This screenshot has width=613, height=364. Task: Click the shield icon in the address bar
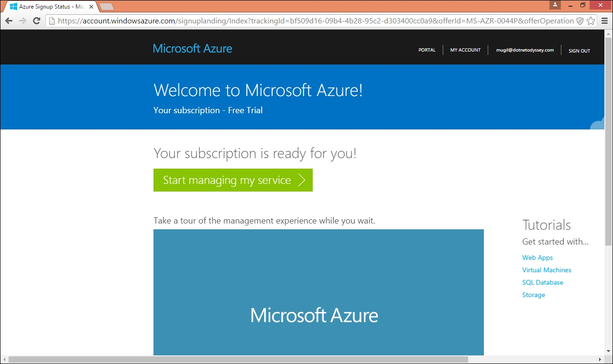(580, 21)
